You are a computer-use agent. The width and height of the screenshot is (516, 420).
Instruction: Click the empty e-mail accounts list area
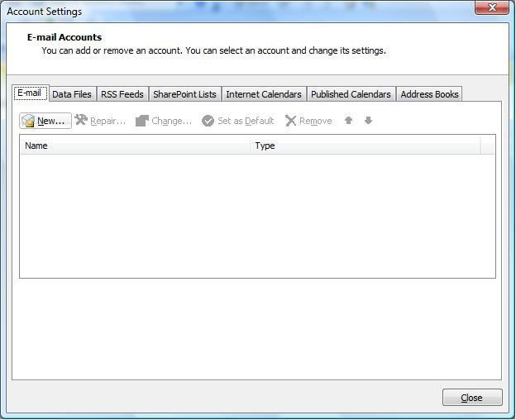[257, 215]
